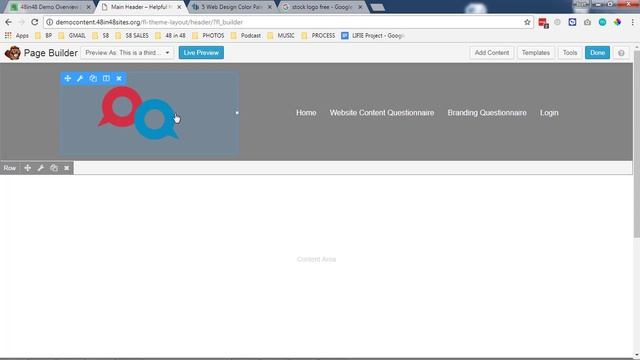Click the red extension icon

pos(543,22)
